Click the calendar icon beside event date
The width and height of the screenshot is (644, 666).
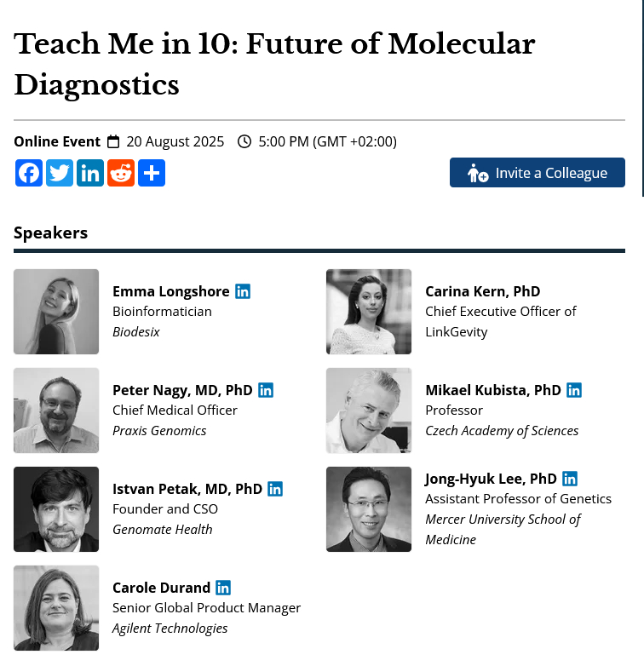click(113, 141)
